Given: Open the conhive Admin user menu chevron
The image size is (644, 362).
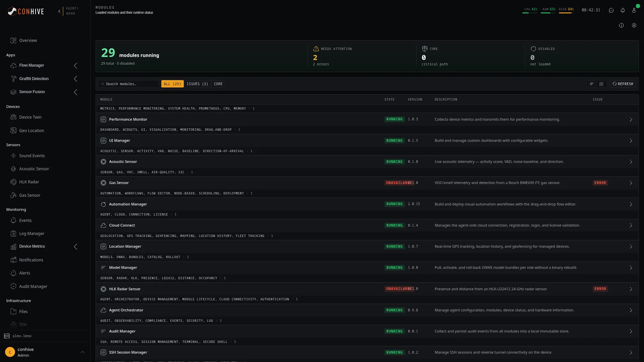Looking at the screenshot, I should (x=83, y=352).
